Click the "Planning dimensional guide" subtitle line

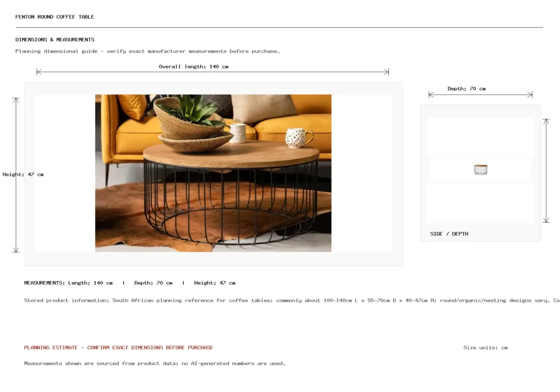pos(148,51)
